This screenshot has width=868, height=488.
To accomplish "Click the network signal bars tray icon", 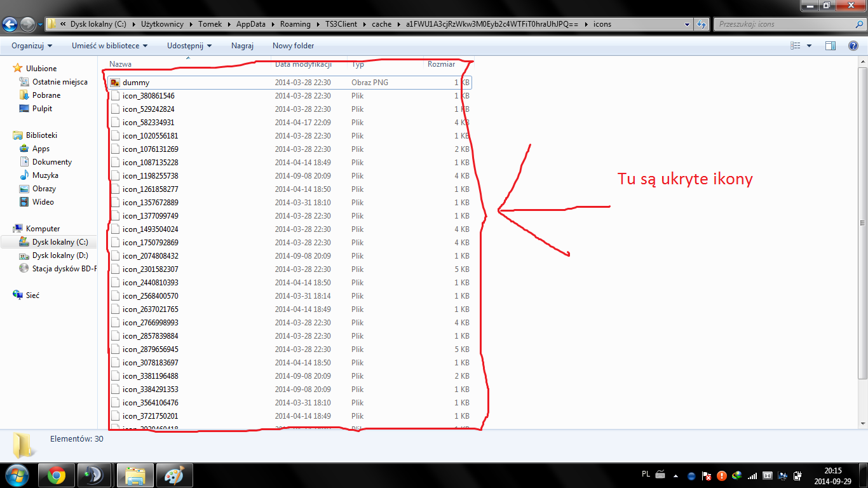I will [x=753, y=475].
